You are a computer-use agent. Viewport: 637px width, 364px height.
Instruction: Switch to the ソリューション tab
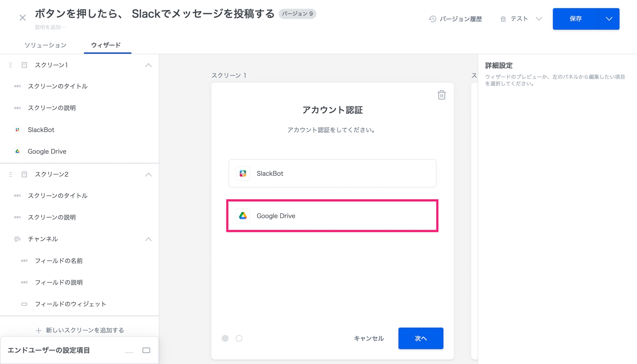pos(45,45)
